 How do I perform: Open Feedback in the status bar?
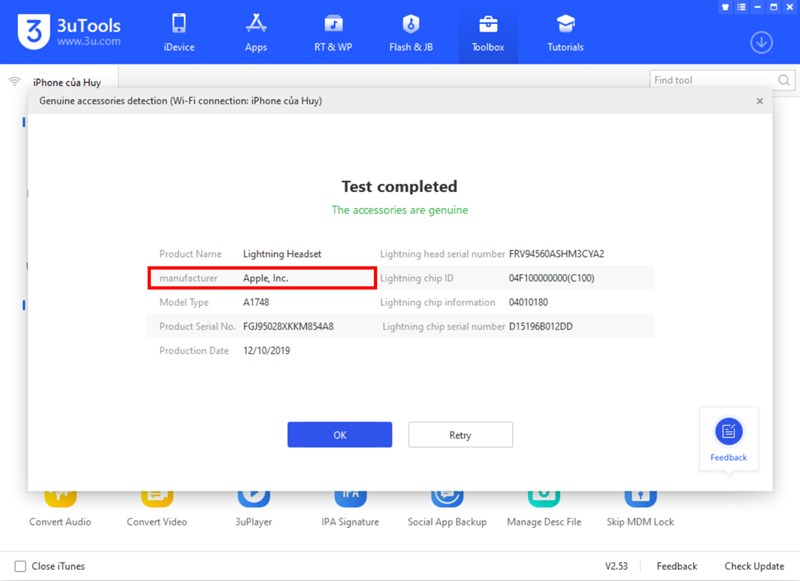point(677,566)
